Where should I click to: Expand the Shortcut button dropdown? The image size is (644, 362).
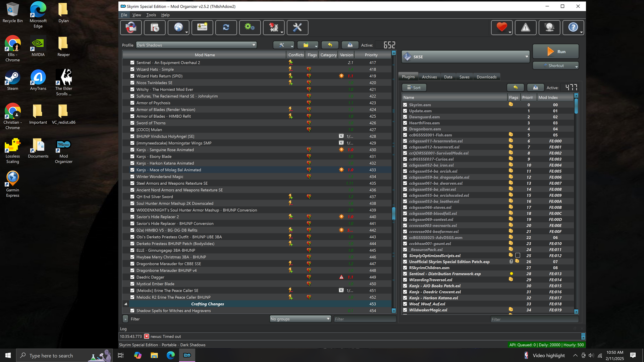[x=576, y=66]
